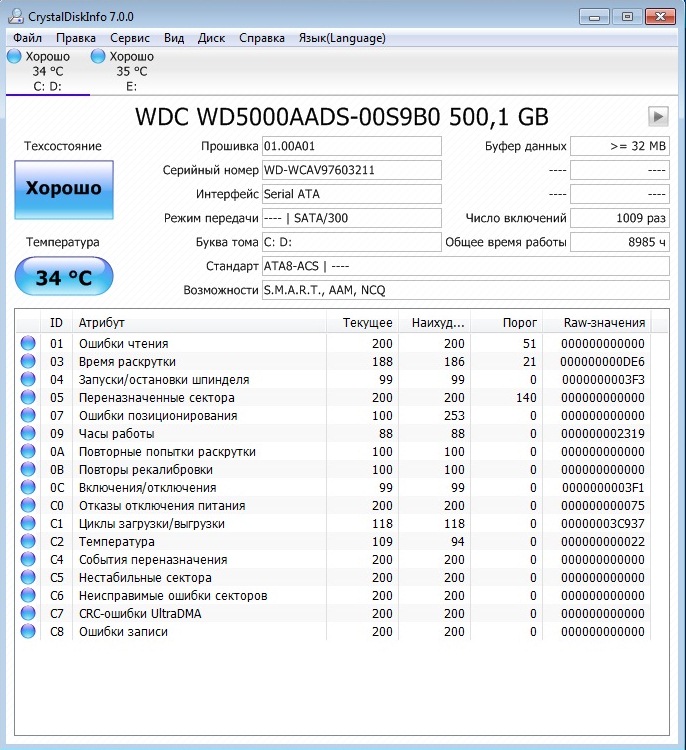686x750 pixels.
Task: Select the Ошибки чтения attribute text
Action: 123,343
